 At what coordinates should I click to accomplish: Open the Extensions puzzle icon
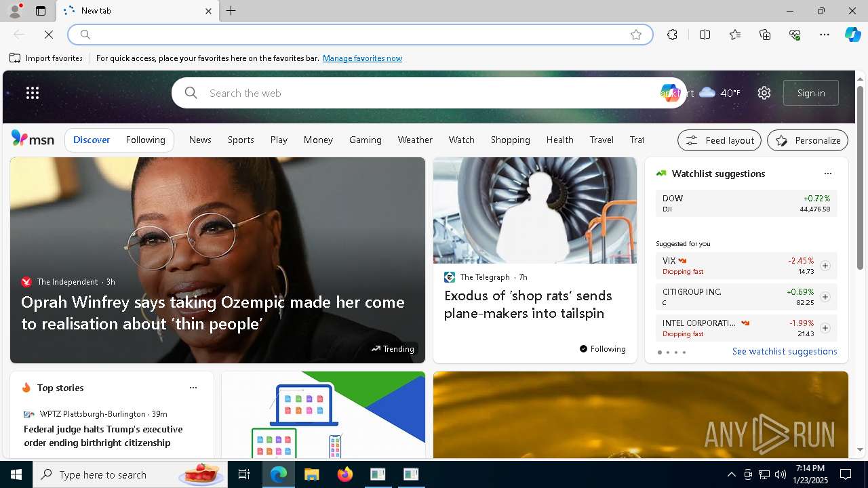672,35
